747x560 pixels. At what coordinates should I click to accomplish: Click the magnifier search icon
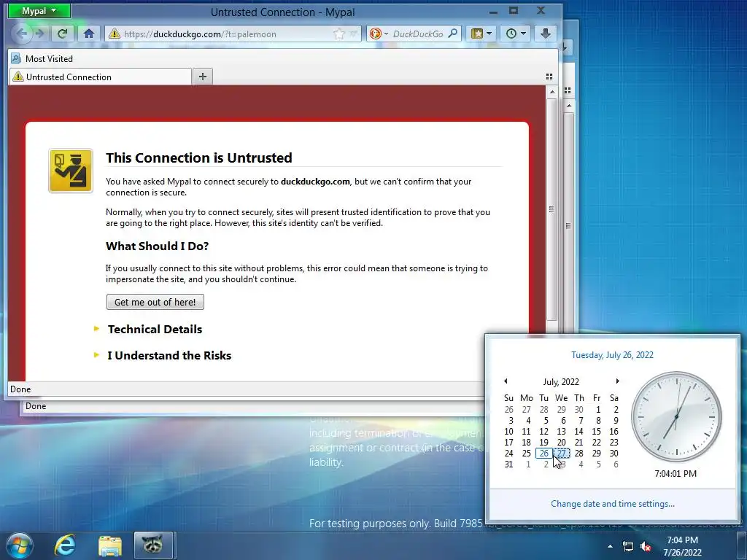pyautogui.click(x=453, y=34)
